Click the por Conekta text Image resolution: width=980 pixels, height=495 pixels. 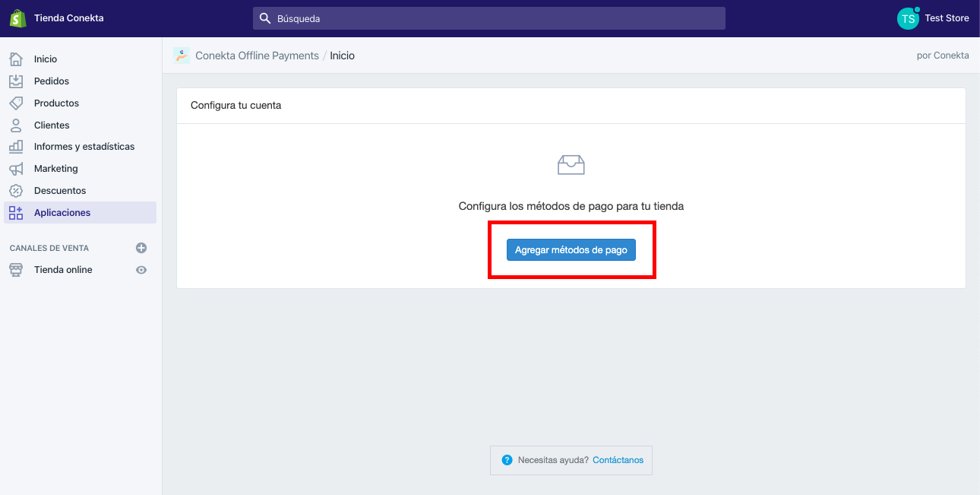coord(943,56)
